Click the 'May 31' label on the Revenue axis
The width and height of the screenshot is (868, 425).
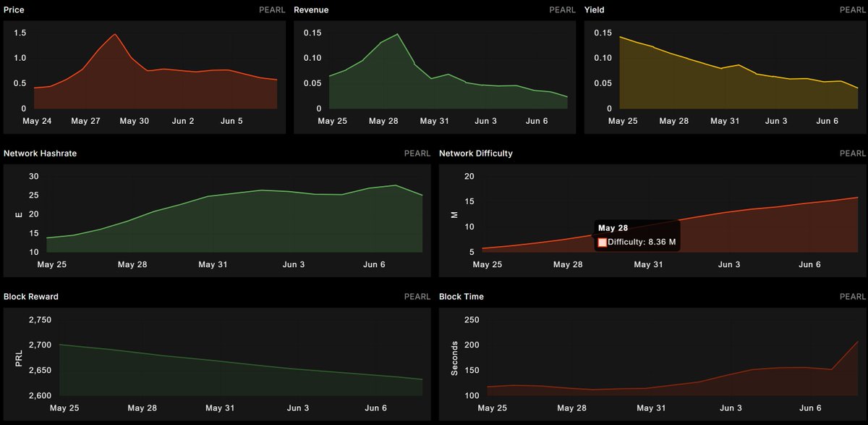pos(434,121)
